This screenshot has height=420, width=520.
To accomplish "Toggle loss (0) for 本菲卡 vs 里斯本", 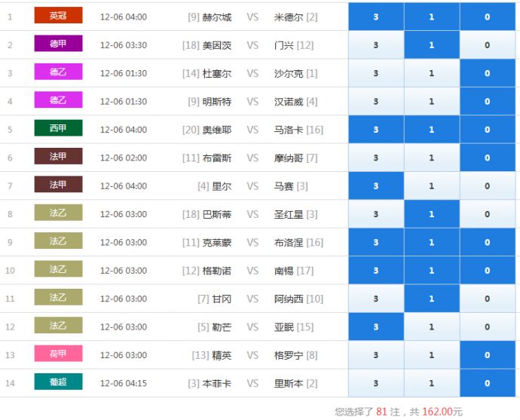I will [x=487, y=383].
